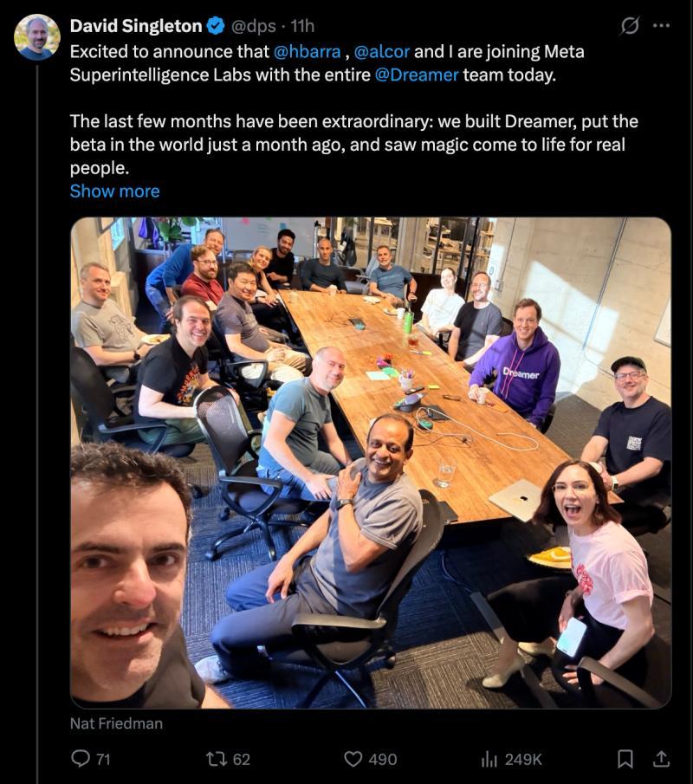
Task: Open the 11h timestamp link
Action: (x=302, y=26)
